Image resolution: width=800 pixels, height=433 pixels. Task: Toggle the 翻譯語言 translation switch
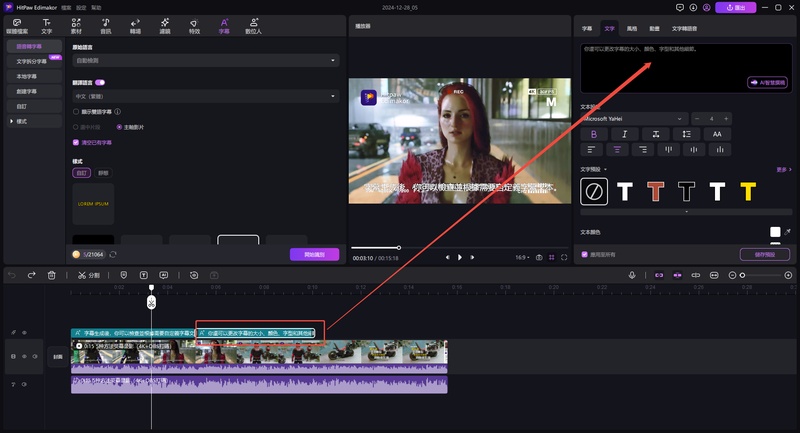(101, 82)
